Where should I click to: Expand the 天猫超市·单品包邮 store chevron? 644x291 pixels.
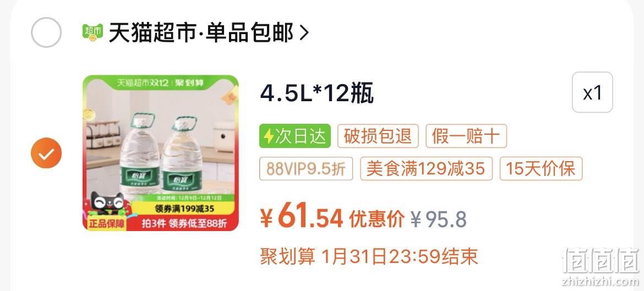(304, 33)
